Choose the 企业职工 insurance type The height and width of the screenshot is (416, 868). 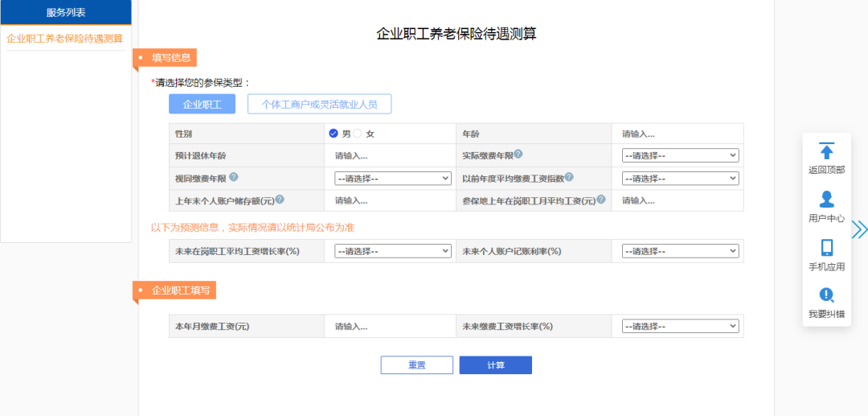coord(202,104)
